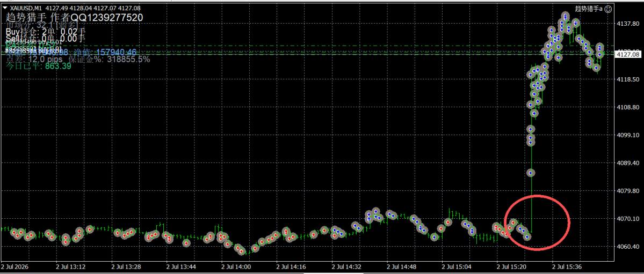
Task: Select the Buy持仓 position summary line
Action: (x=46, y=31)
